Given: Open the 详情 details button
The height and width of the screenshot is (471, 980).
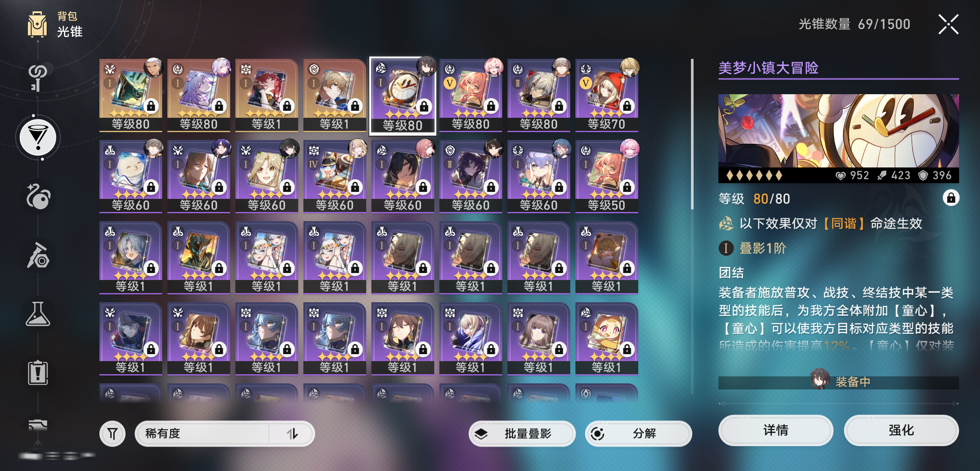Looking at the screenshot, I should pyautogui.click(x=776, y=430).
